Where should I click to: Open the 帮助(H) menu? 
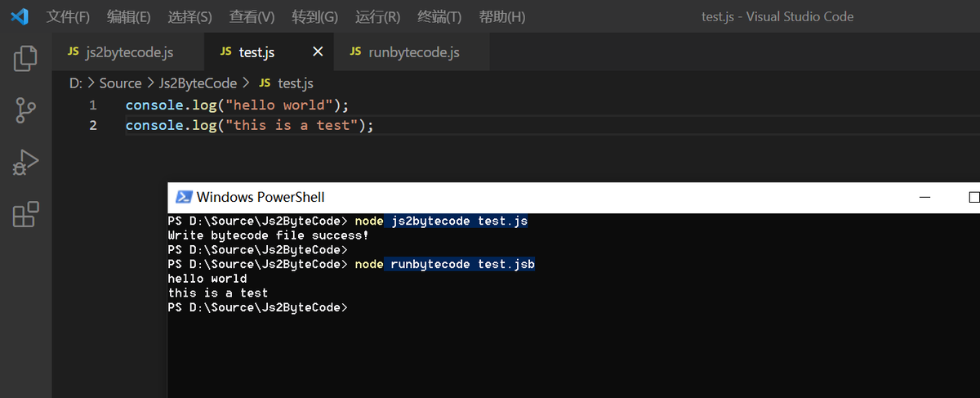501,17
